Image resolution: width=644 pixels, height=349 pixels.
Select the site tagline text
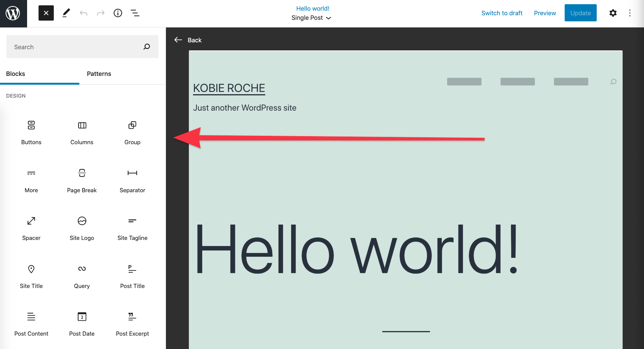245,108
